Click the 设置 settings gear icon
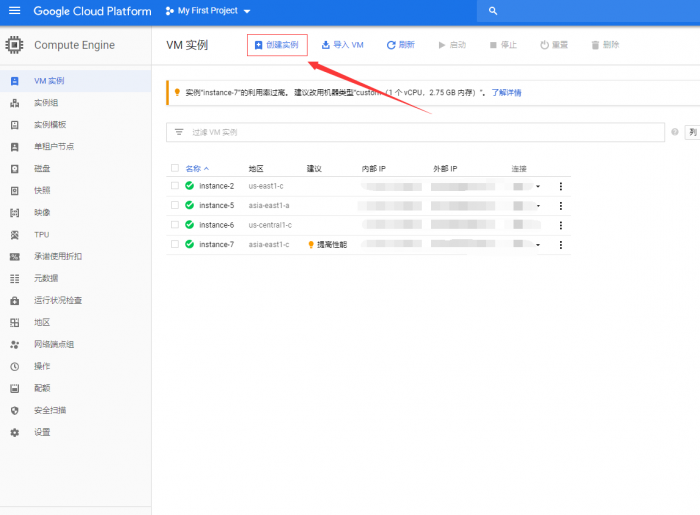700x515 pixels. pyautogui.click(x=14, y=432)
